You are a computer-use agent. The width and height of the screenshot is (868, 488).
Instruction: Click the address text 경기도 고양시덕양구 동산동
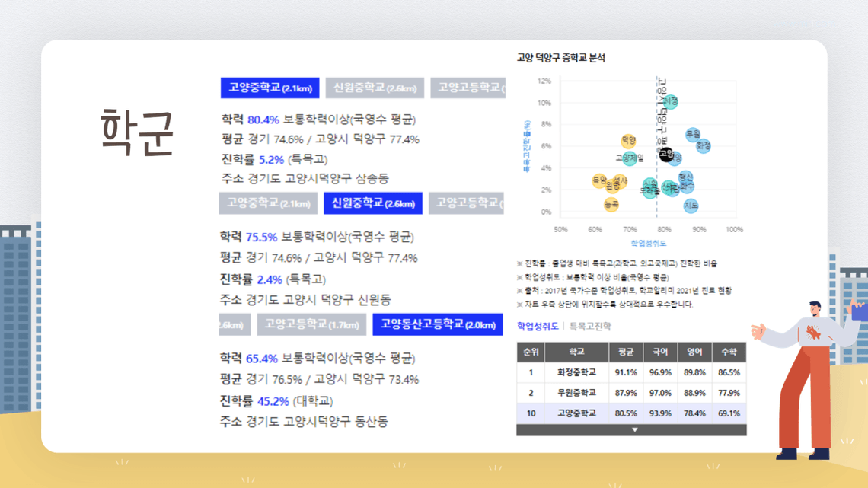[x=317, y=422]
